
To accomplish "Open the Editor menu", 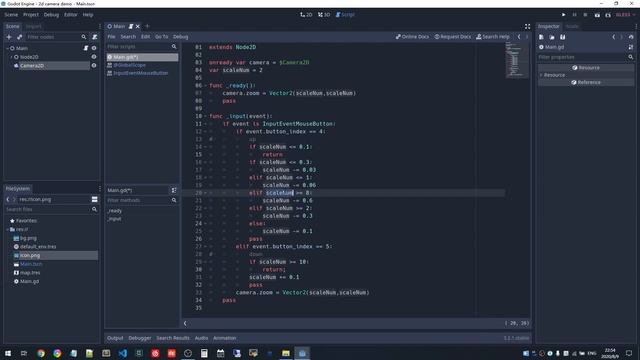I will click(71, 15).
